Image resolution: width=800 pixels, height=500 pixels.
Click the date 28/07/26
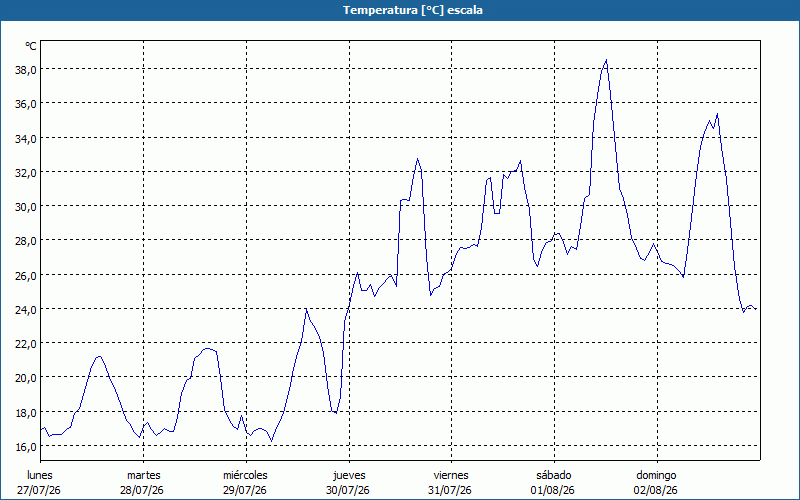(x=142, y=490)
